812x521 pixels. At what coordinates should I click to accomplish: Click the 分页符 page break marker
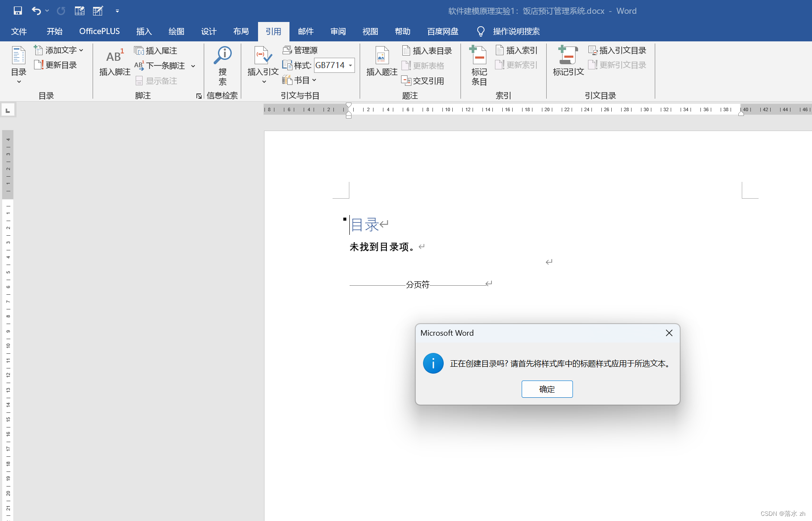(418, 284)
